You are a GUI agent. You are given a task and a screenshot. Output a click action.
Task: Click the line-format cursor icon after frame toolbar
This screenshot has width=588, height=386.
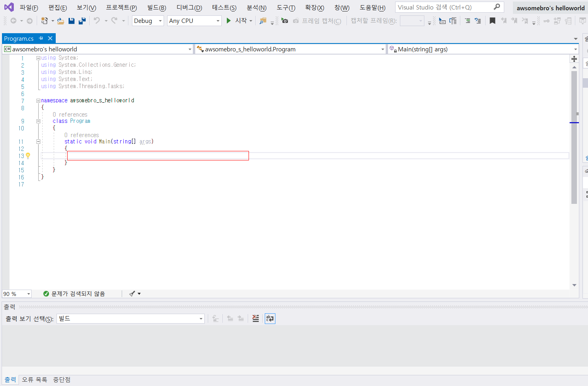click(442, 21)
